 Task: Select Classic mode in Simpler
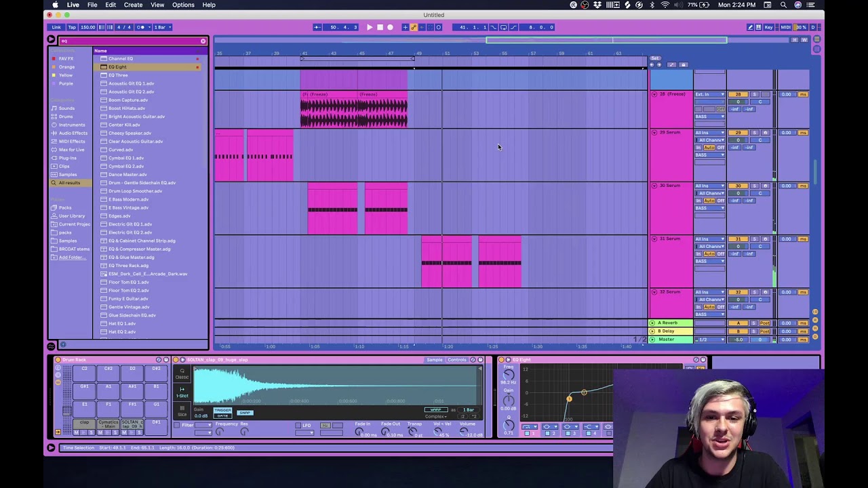(182, 375)
